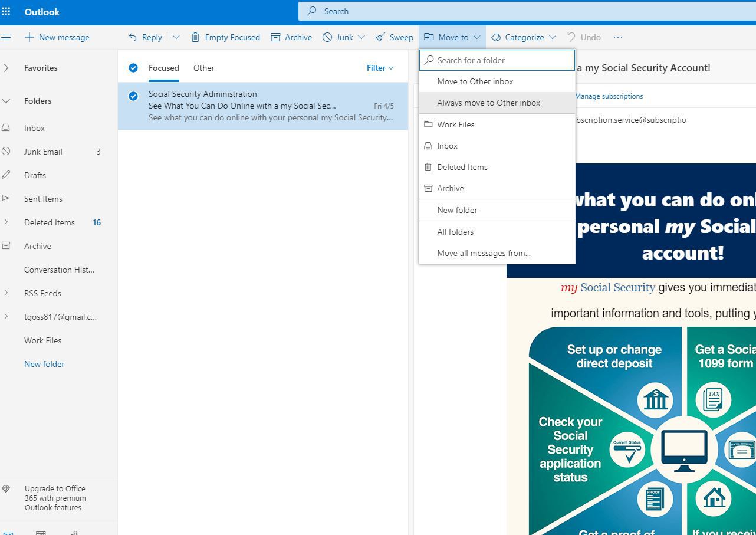
Task: Click the People icon in bottom bar
Action: 74,533
